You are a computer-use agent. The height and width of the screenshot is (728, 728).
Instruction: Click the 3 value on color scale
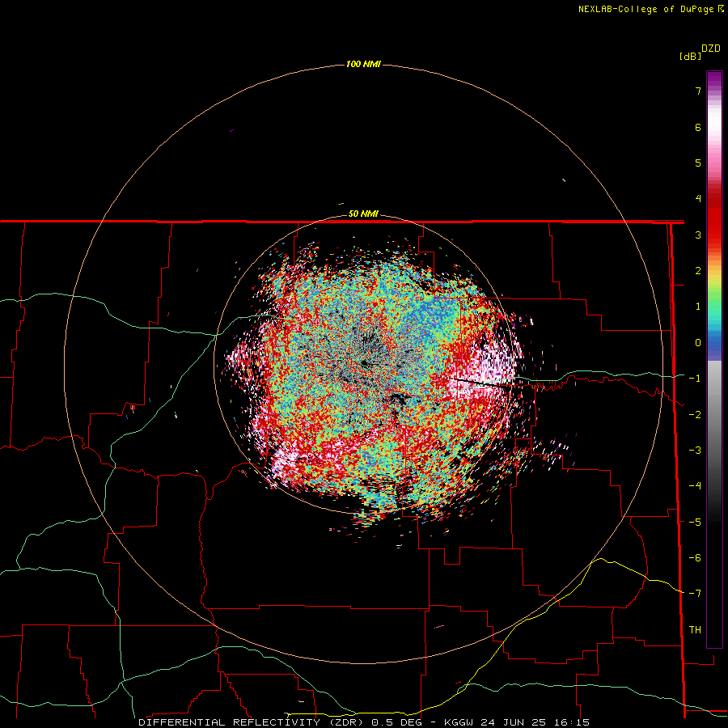698,235
